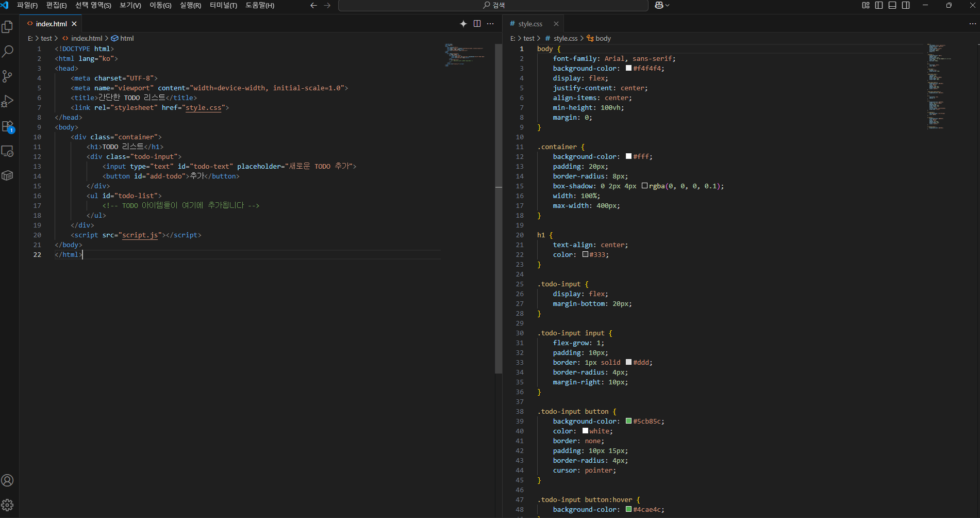
Task: Click the minimap of the index.html editor
Action: click(465, 55)
